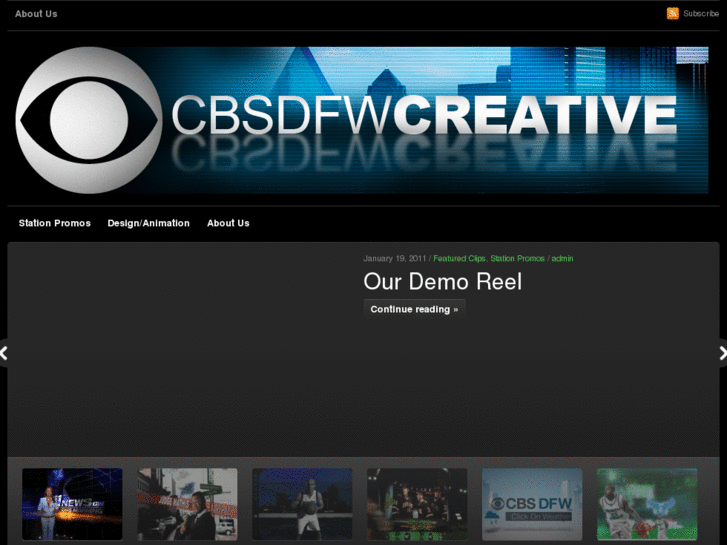View posts by admin author

pos(562,258)
